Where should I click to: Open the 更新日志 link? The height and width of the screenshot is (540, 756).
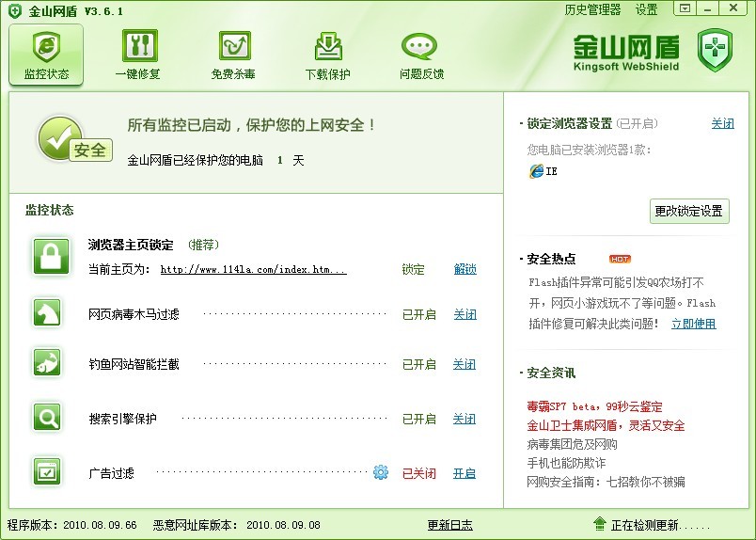pyautogui.click(x=449, y=526)
